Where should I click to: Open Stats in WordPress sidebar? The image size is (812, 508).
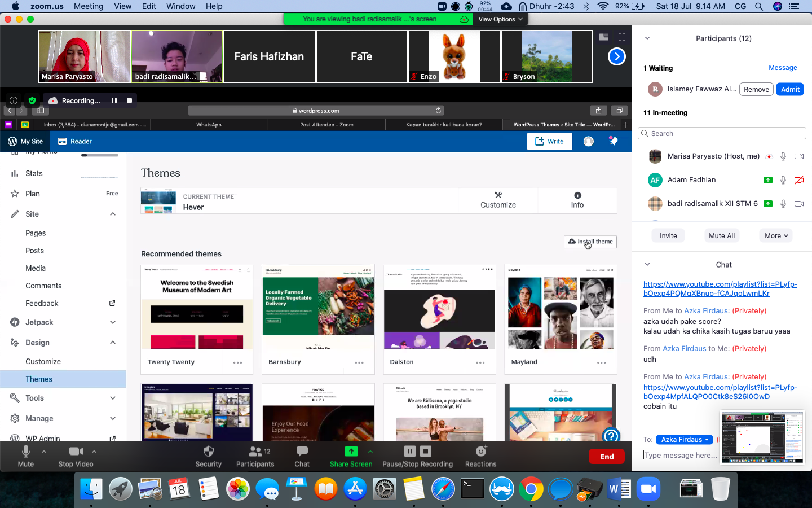pos(34,173)
